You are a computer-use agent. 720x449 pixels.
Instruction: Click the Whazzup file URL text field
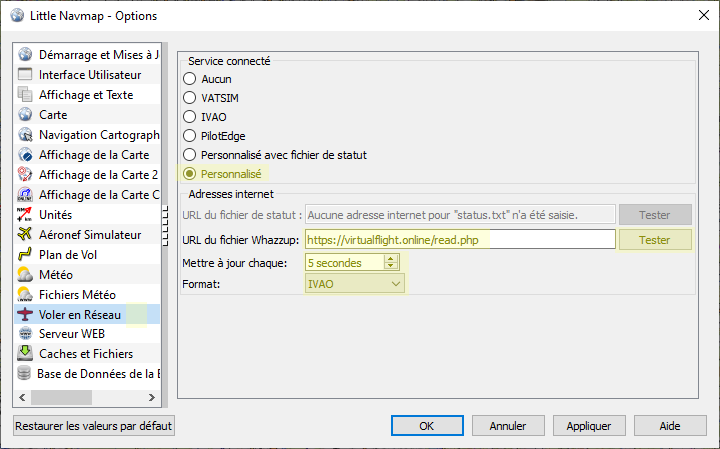click(x=458, y=240)
